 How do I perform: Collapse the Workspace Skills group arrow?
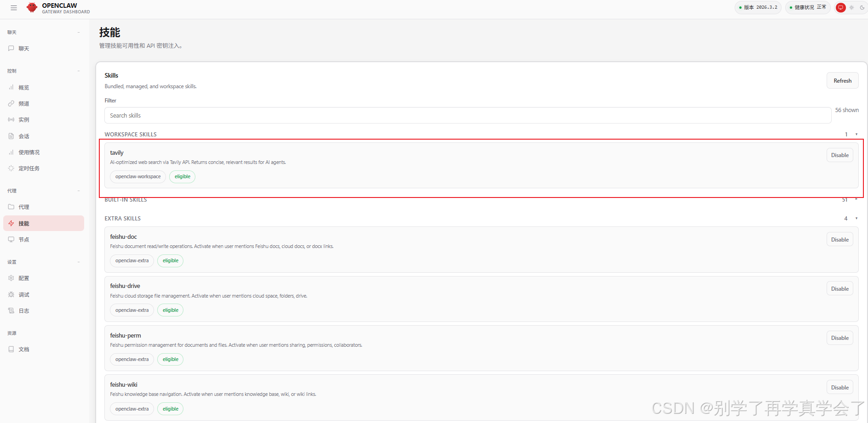coord(857,134)
